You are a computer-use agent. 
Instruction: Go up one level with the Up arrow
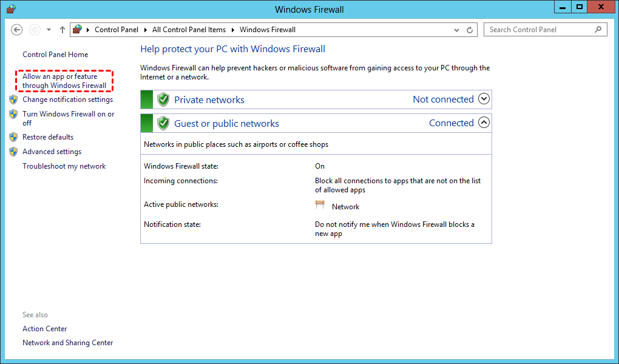click(x=62, y=30)
